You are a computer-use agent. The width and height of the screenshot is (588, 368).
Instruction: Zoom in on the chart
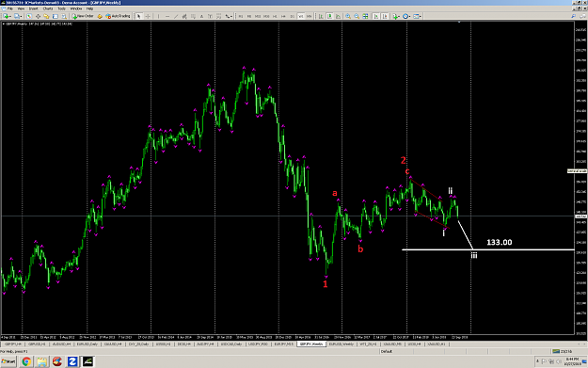[348, 16]
